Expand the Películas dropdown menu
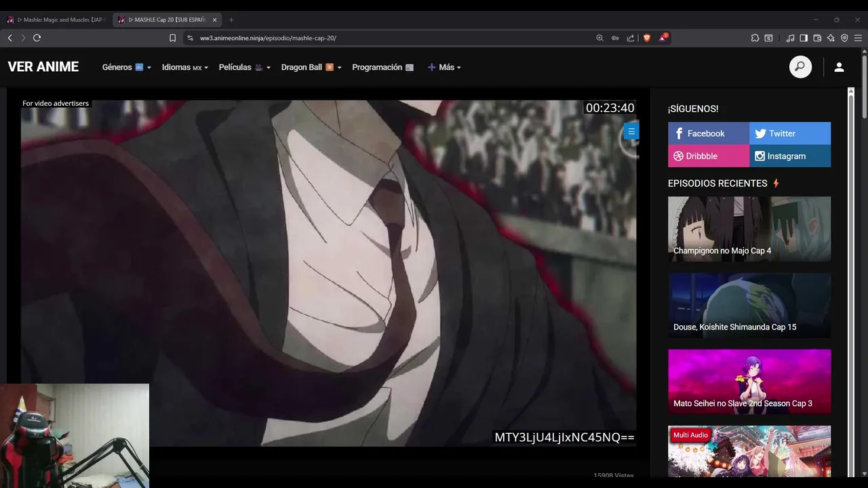 (245, 67)
